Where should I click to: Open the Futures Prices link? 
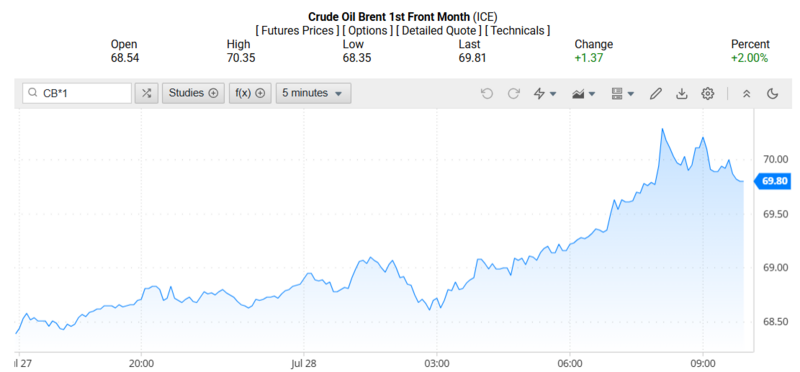(x=297, y=30)
